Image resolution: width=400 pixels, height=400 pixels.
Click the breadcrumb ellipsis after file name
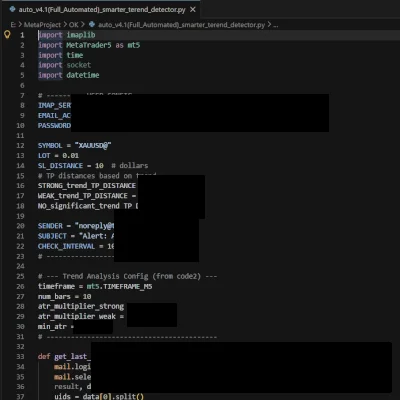[276, 25]
